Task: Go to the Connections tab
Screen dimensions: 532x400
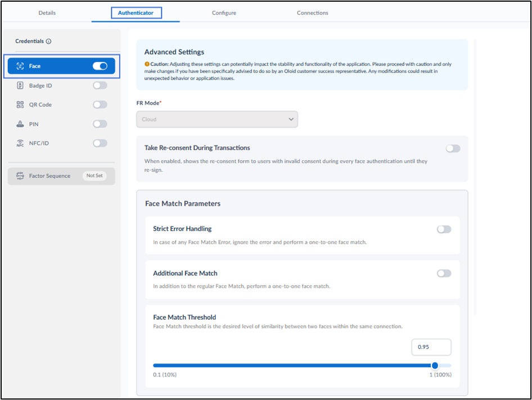Action: click(313, 13)
